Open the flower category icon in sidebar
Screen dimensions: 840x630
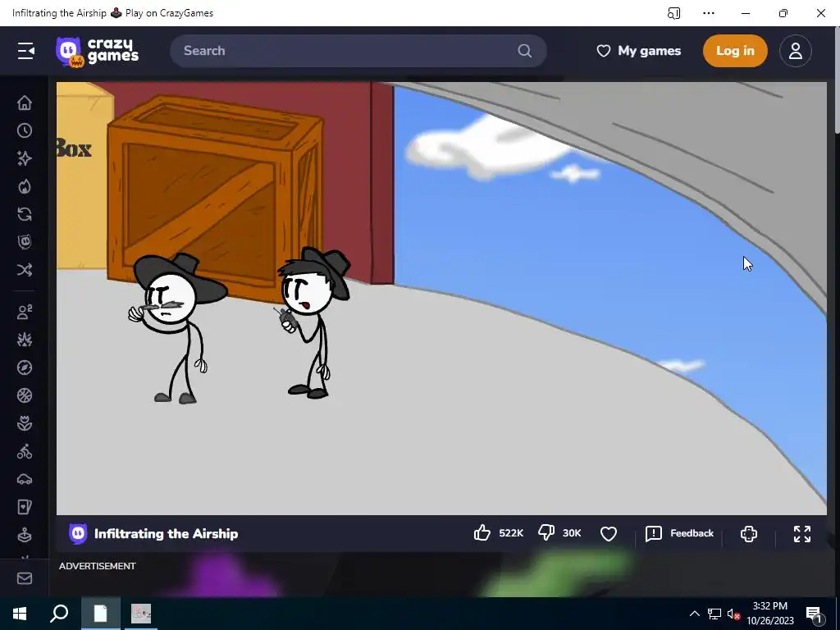click(25, 423)
